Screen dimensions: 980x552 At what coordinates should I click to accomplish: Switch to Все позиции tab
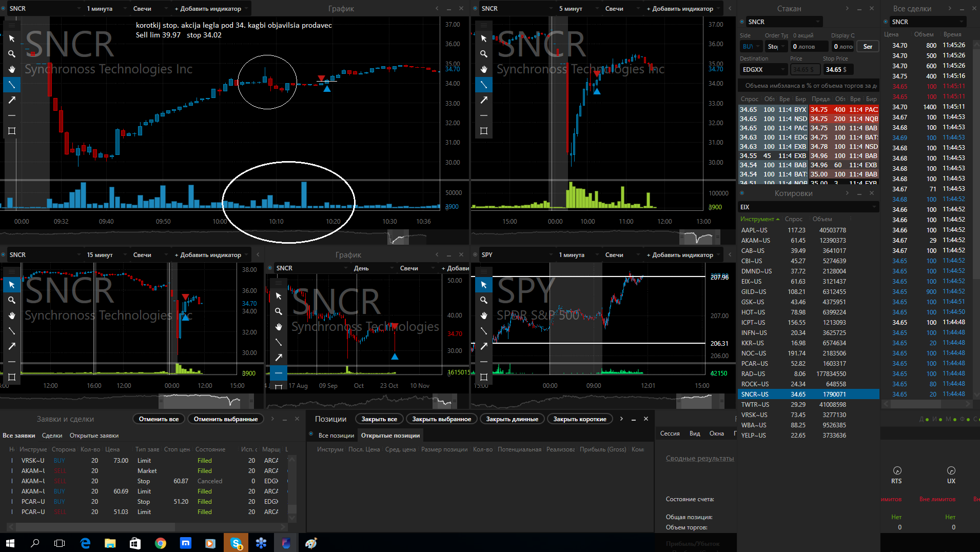click(336, 436)
